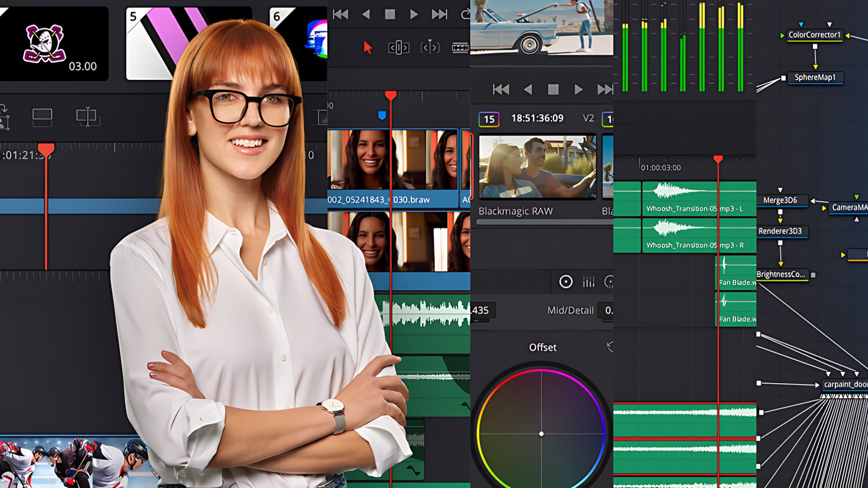Click the source overwrite icon in the edit toolbar
868x488 pixels.
point(4,117)
